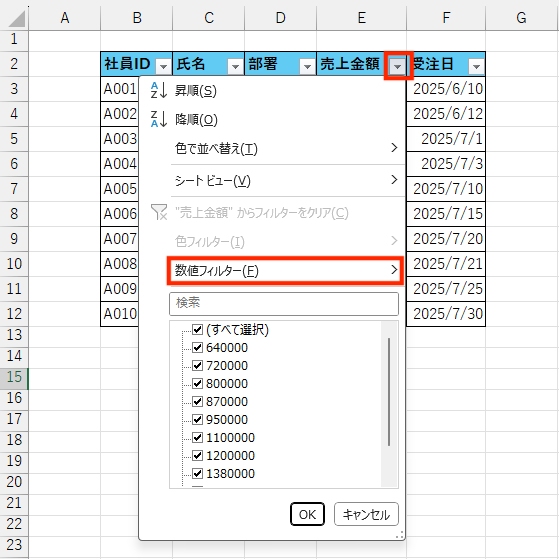The width and height of the screenshot is (559, 559).
Task: Click cell A001
Action: 120,89
